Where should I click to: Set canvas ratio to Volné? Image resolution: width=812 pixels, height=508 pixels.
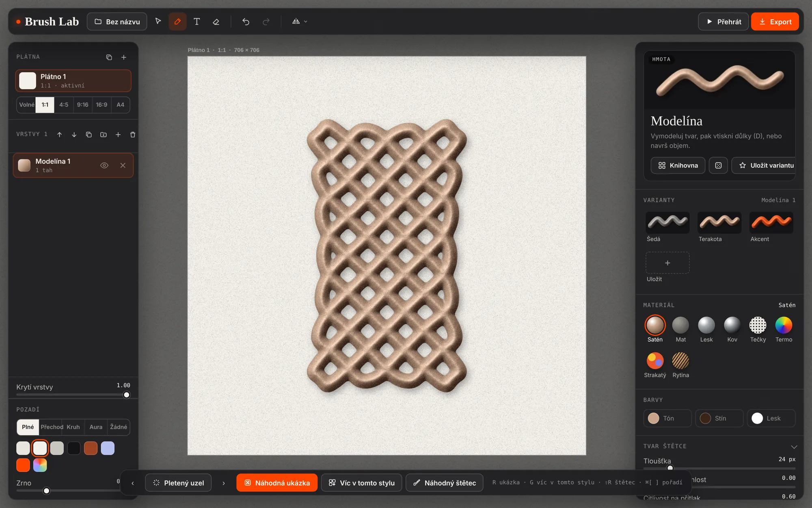coord(27,105)
